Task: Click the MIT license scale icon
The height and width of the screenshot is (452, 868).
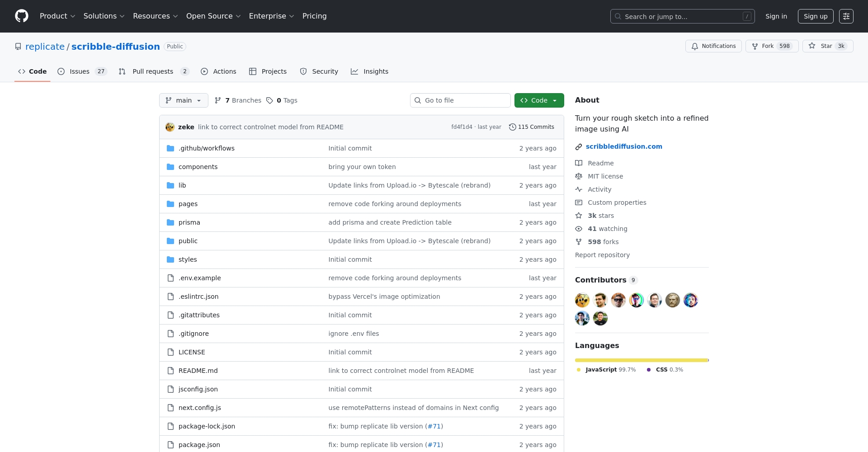Action: click(579, 176)
